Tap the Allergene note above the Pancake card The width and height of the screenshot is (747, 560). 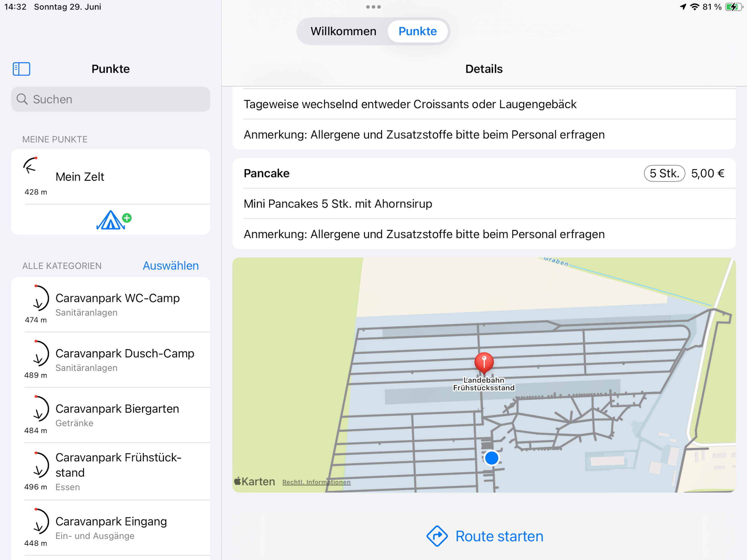click(424, 135)
